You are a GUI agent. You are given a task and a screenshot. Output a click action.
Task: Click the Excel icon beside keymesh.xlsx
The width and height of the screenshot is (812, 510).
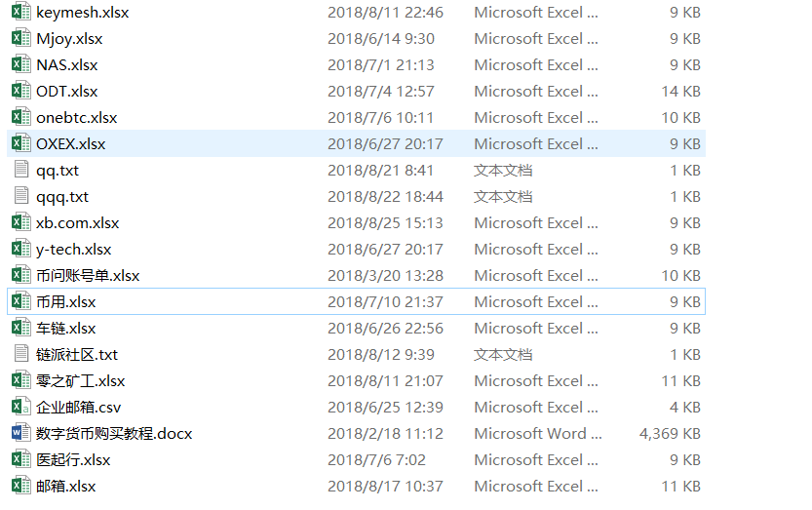(x=20, y=12)
